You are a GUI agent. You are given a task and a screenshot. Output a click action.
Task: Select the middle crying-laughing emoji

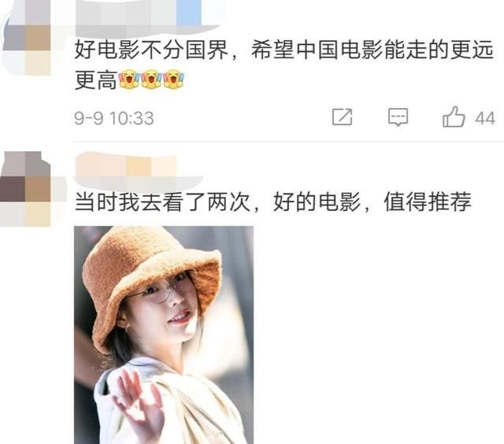coord(151,80)
